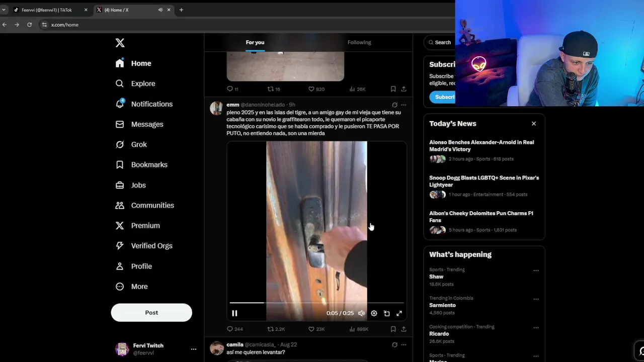Reload the page in the browser
This screenshot has height=362, width=644.
(x=29, y=25)
